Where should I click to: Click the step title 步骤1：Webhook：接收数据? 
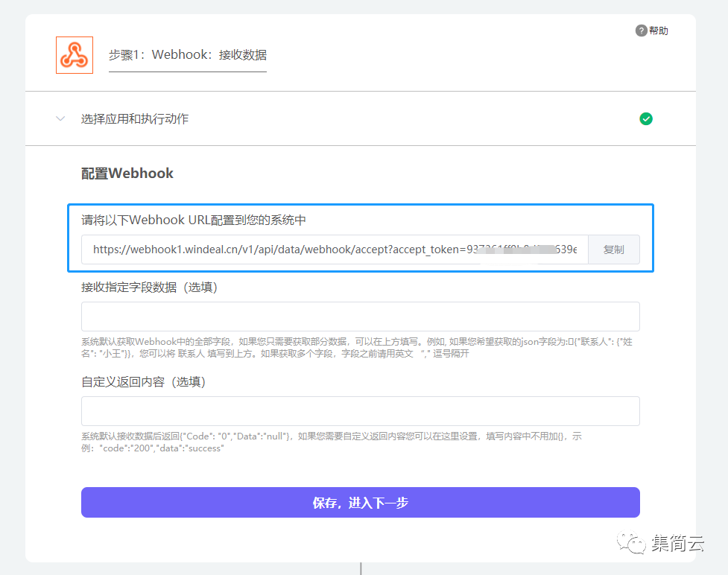188,55
